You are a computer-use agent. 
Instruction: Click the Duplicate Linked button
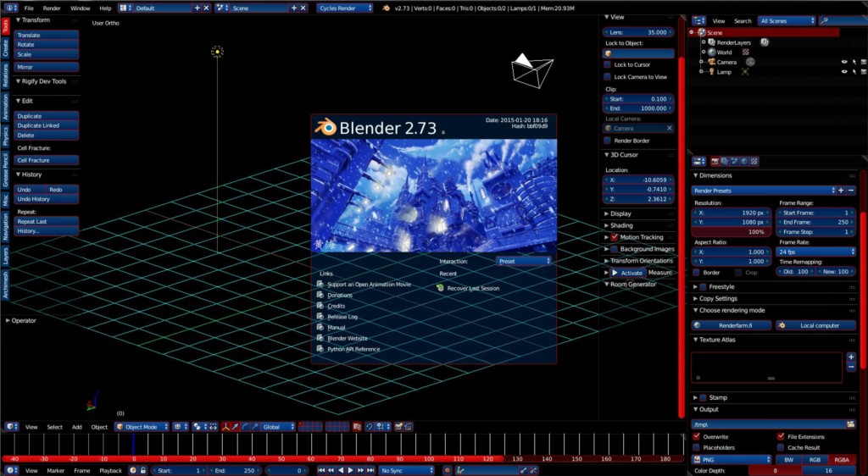pyautogui.click(x=47, y=125)
